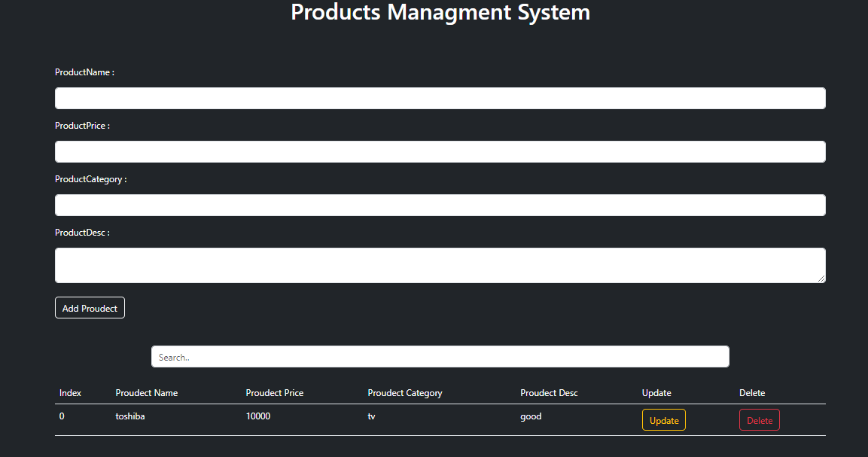This screenshot has height=457, width=868.
Task: Click the tv category cell
Action: point(371,416)
